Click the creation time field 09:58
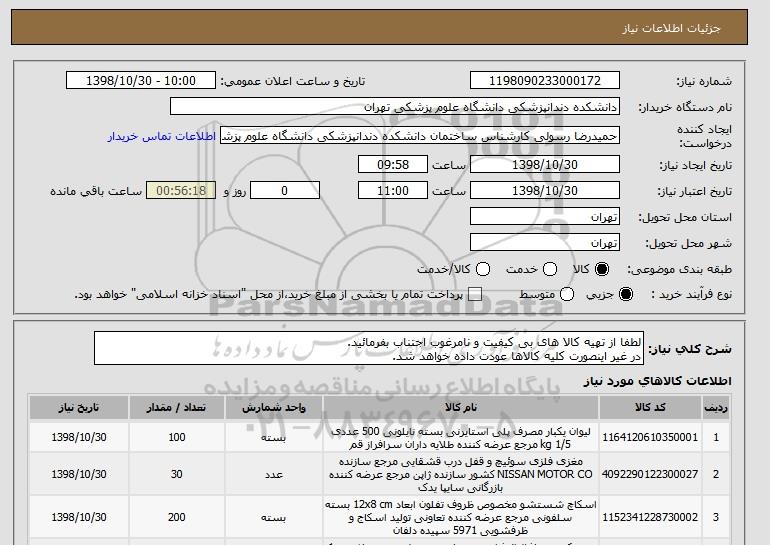Screen dimensions: 770x545 click(393, 164)
